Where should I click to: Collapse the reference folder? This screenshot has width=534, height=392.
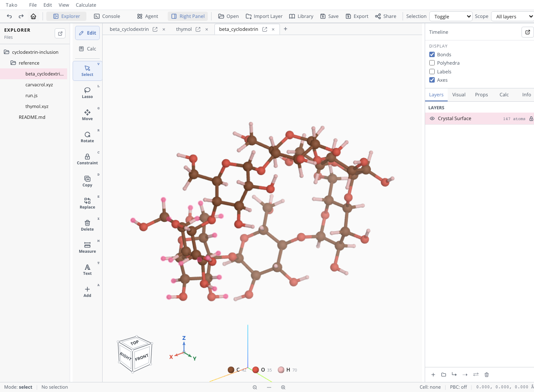pyautogui.click(x=13, y=63)
